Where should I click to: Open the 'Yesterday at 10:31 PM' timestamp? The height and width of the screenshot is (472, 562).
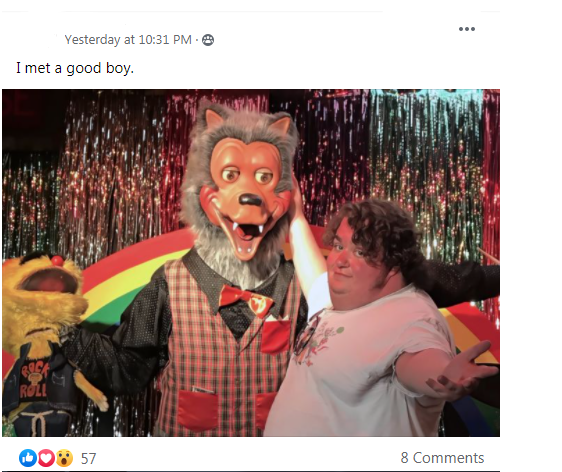coord(128,39)
